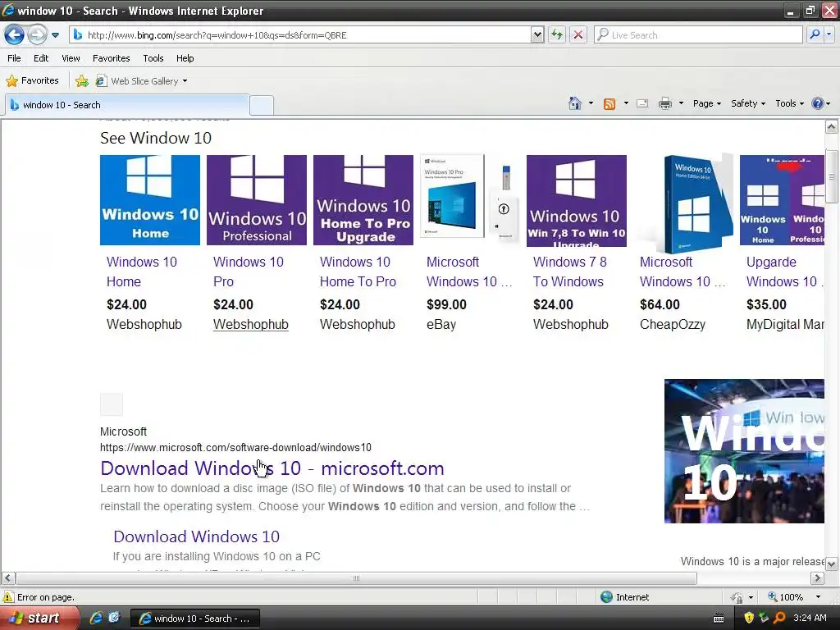Screen dimensions: 840x630
Task: Click the Home To Pro Upgrade image
Action: pyautogui.click(x=363, y=200)
